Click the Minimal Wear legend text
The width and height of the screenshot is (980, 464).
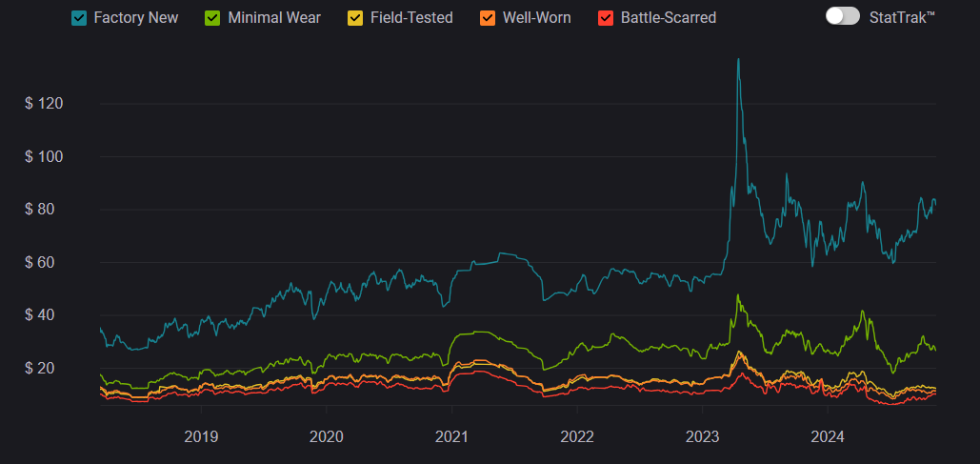pos(273,18)
